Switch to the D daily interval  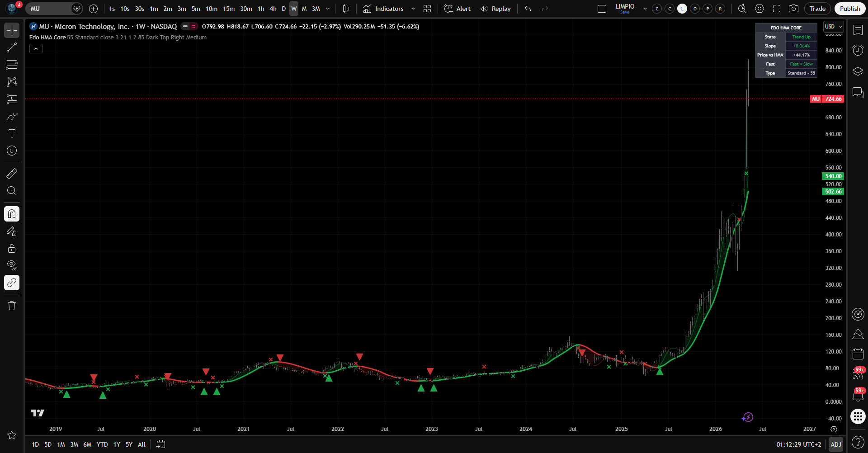[x=284, y=9]
